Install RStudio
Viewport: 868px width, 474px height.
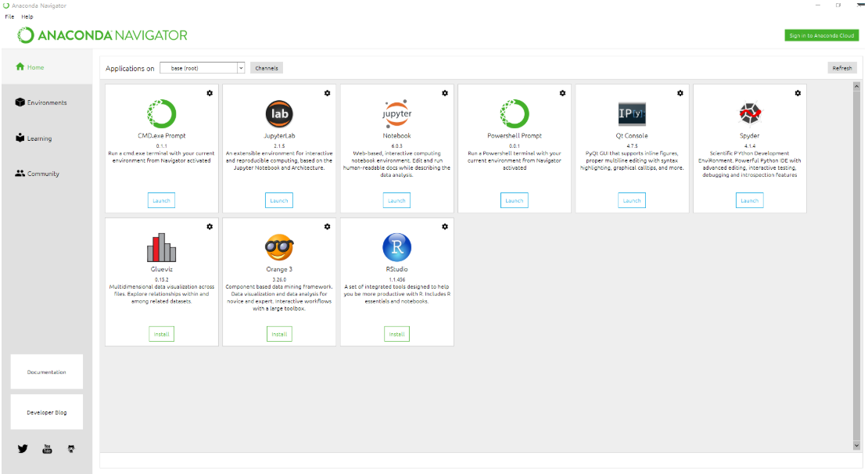[397, 334]
